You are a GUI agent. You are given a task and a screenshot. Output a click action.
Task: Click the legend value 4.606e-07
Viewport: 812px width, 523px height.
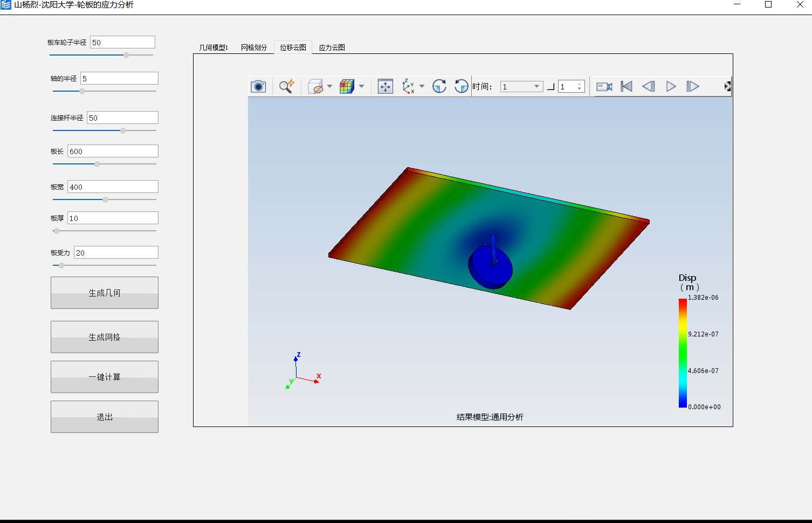tap(703, 371)
